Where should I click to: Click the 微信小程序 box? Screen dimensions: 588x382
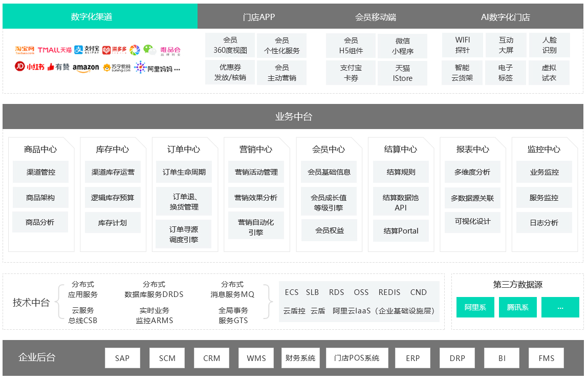402,46
